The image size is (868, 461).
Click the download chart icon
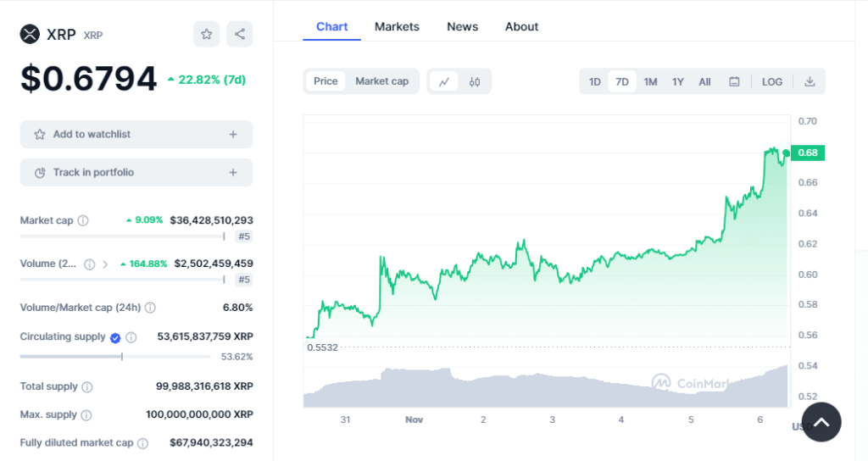click(x=810, y=82)
